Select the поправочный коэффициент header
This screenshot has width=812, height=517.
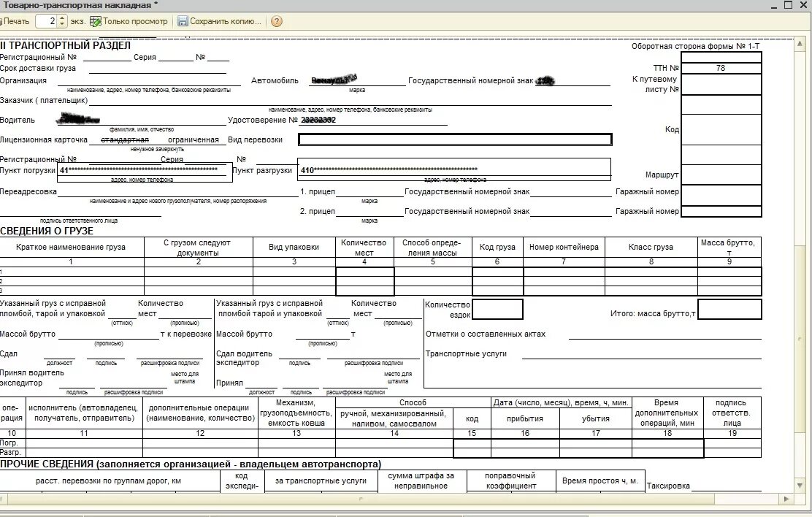(x=510, y=480)
